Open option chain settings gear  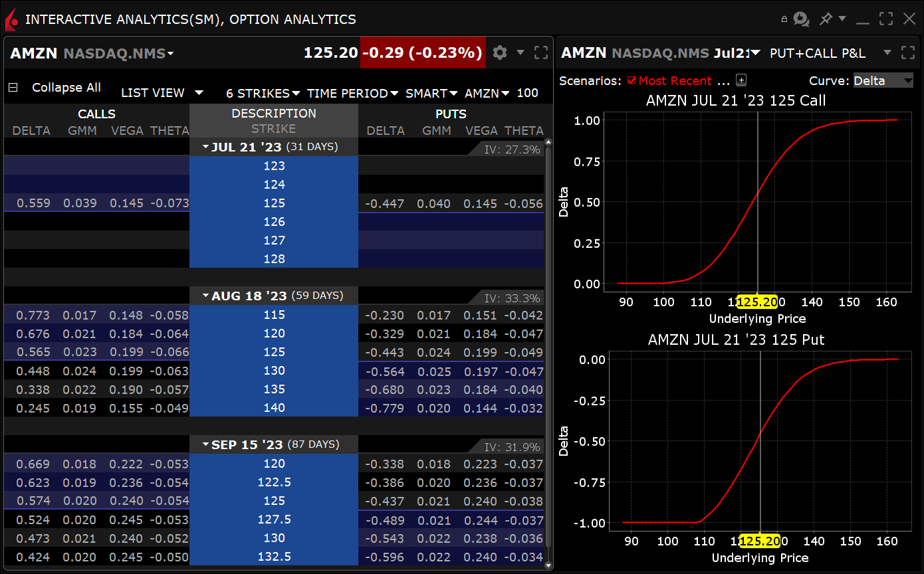500,52
